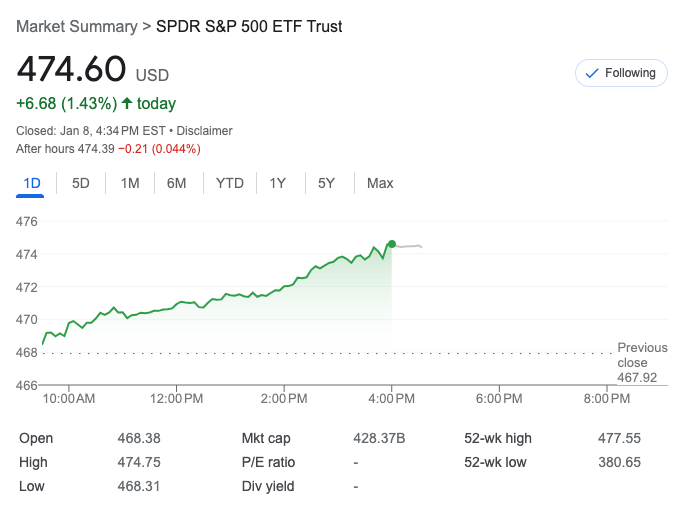Select the Max time range
The width and height of the screenshot is (682, 507).
click(380, 183)
